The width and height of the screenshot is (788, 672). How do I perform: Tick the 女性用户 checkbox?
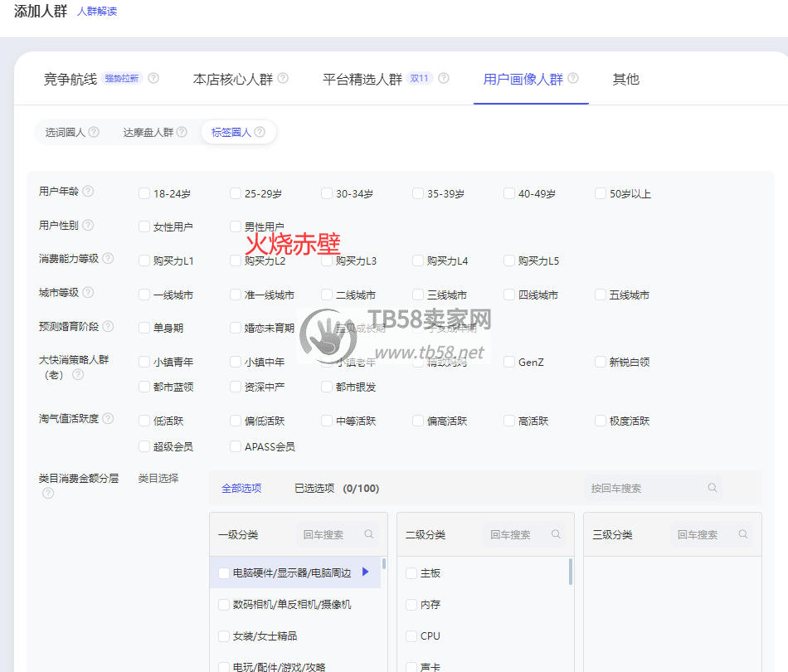tap(144, 226)
